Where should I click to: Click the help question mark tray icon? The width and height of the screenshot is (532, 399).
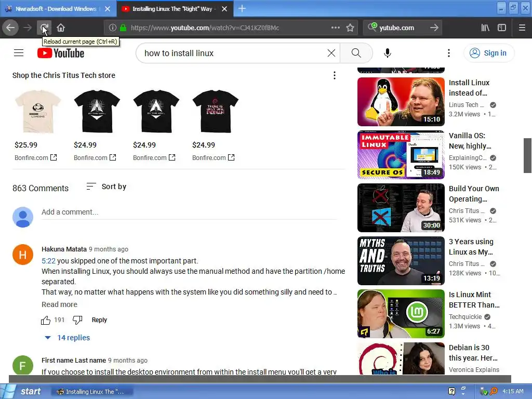click(x=451, y=391)
